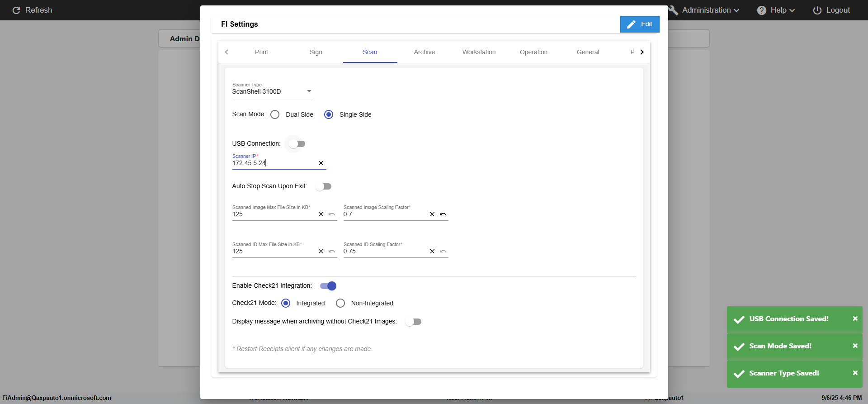Clear Scanned Image Max File Size value
This screenshot has height=404, width=868.
321,214
